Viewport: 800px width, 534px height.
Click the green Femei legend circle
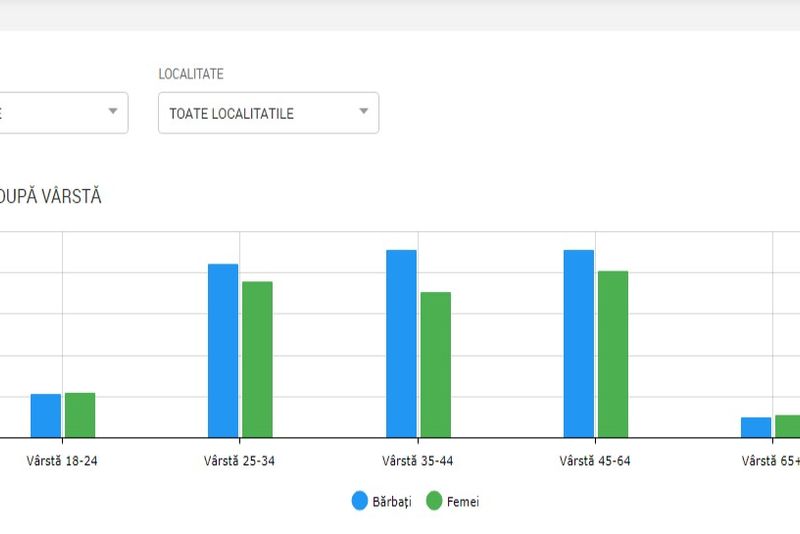[x=434, y=501]
